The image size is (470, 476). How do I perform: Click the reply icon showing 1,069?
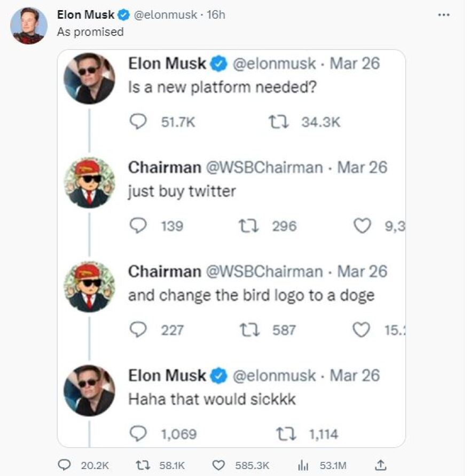[x=138, y=434]
